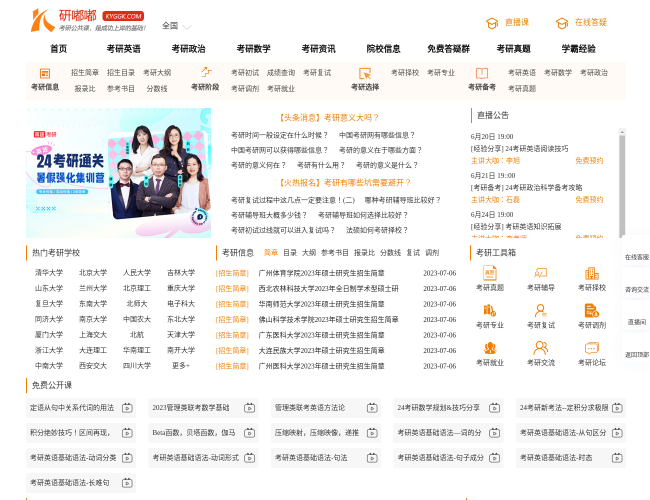This screenshot has height=500, width=650.
Task: Click the 考研选择 cursor icon
Action: point(365,73)
